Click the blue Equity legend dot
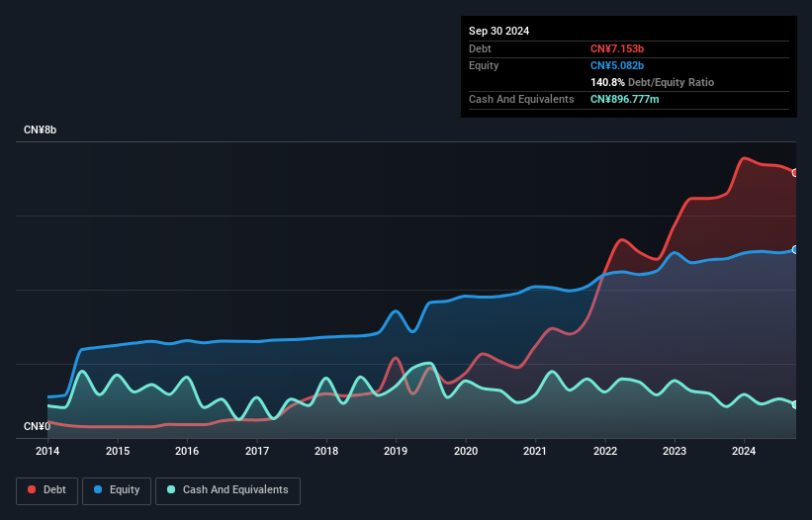The image size is (812, 520). pos(98,489)
